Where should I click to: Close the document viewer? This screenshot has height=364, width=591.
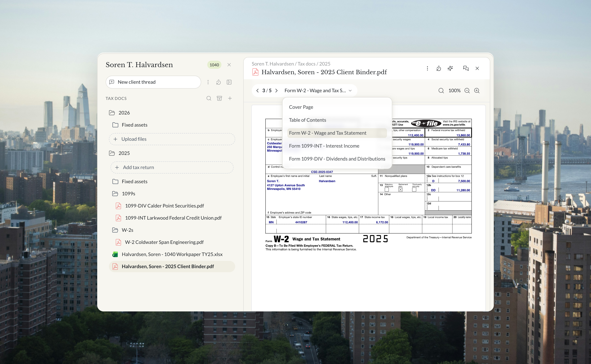(x=477, y=68)
